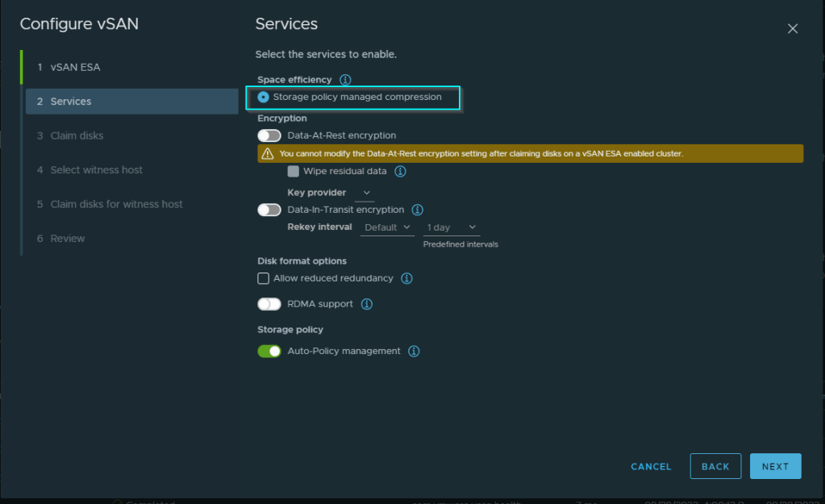Select Storage policy managed compression radio
The height and width of the screenshot is (504, 825).
(264, 98)
